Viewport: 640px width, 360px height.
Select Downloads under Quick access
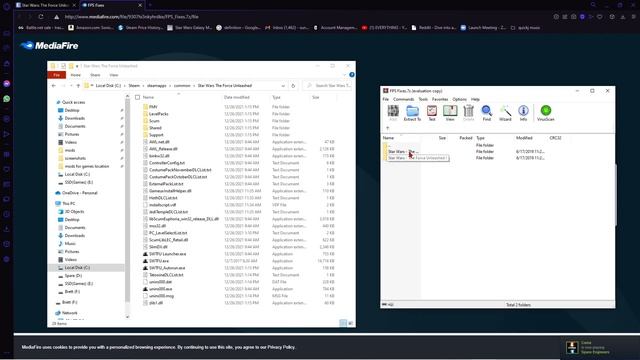point(75,118)
